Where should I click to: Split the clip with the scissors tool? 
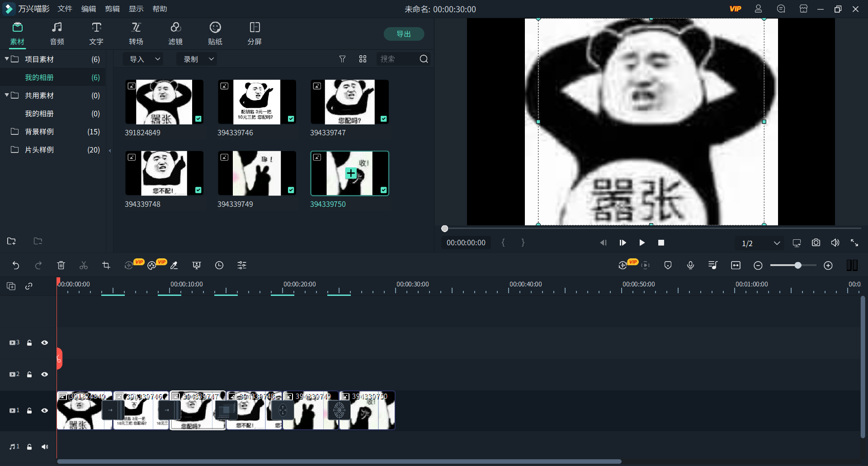pyautogui.click(x=83, y=265)
